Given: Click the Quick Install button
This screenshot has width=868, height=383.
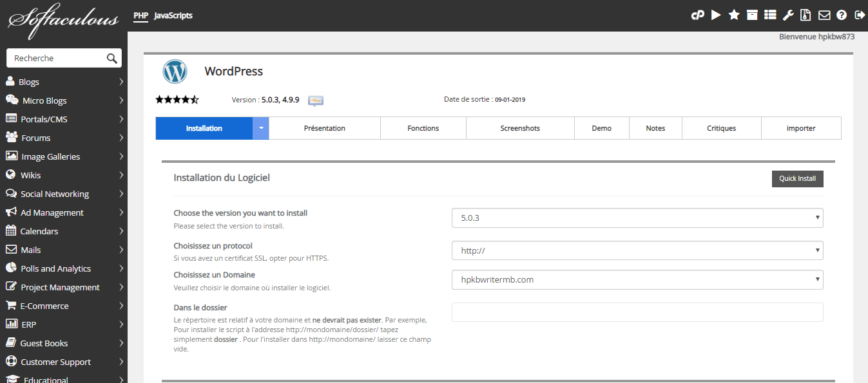Looking at the screenshot, I should click(x=798, y=178).
